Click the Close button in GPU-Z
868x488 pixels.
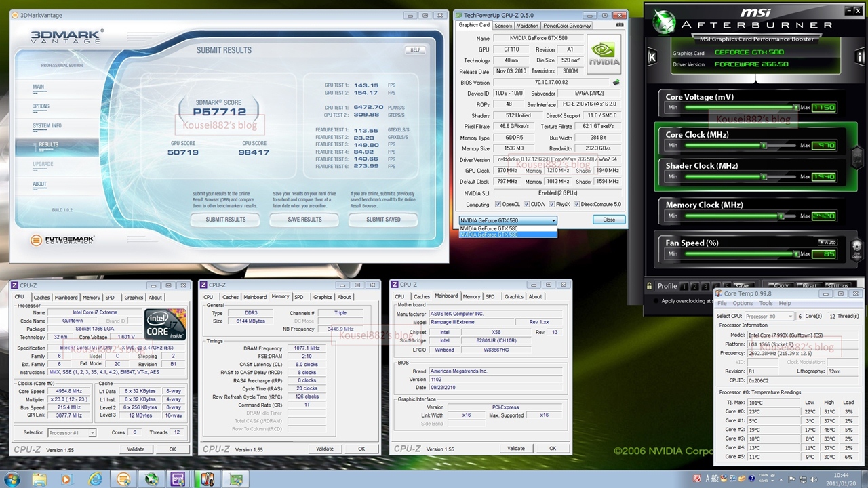[609, 220]
